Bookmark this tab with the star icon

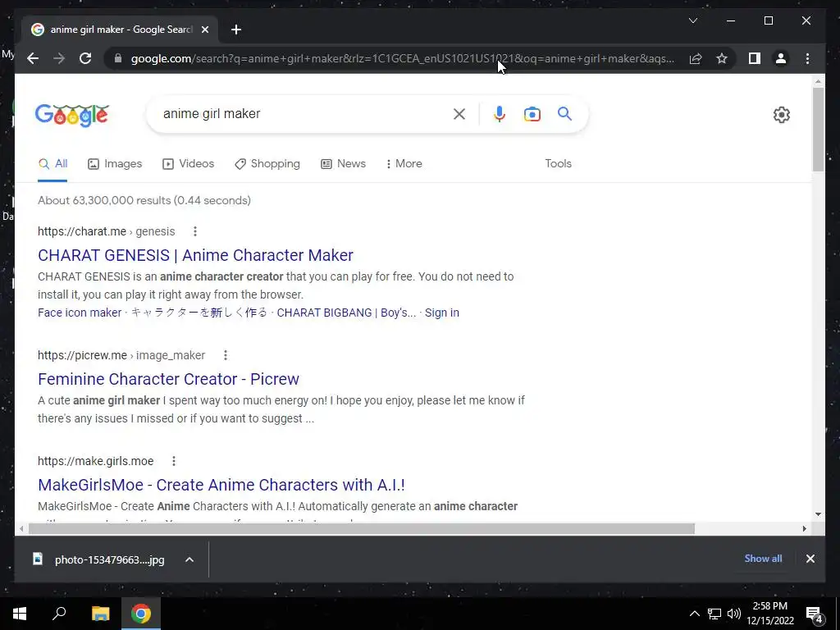click(722, 58)
